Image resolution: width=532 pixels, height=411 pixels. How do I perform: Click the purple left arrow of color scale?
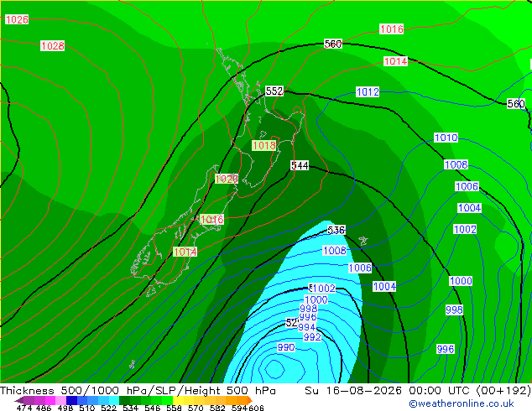19,400
